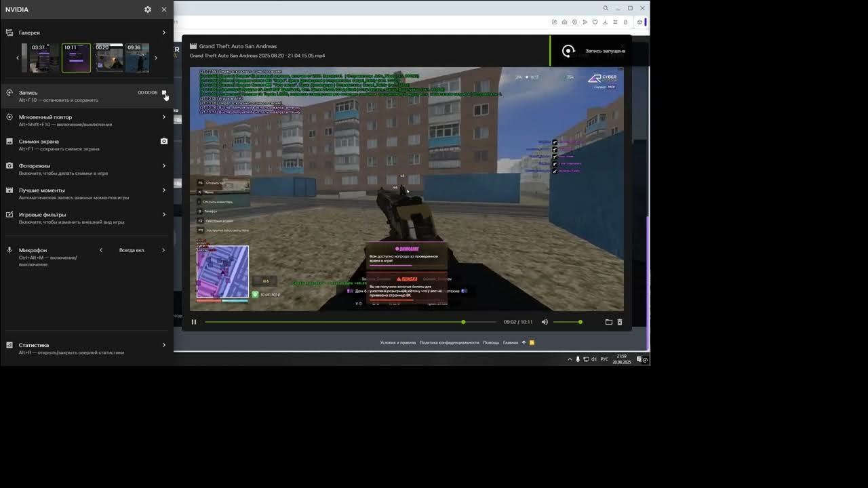This screenshot has width=868, height=488.
Task: Open the browser profile icon
Action: click(x=625, y=22)
